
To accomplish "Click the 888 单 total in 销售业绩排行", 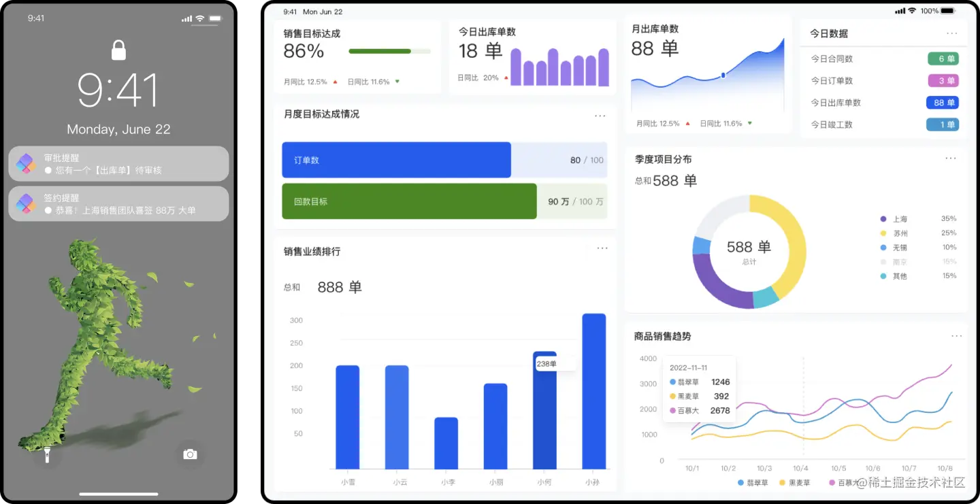I will pyautogui.click(x=340, y=287).
